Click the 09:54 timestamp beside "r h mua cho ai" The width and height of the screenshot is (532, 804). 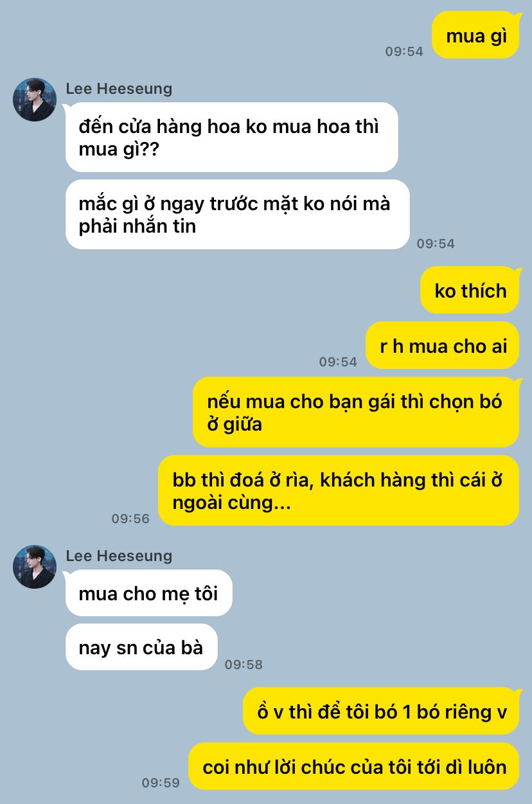[338, 362]
